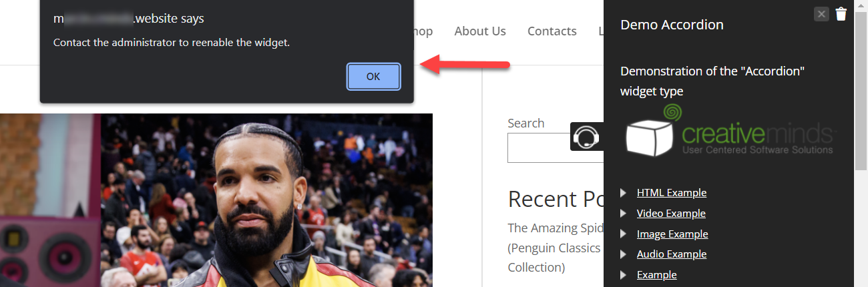868x287 pixels.
Task: Open the Audio Example link
Action: click(672, 254)
